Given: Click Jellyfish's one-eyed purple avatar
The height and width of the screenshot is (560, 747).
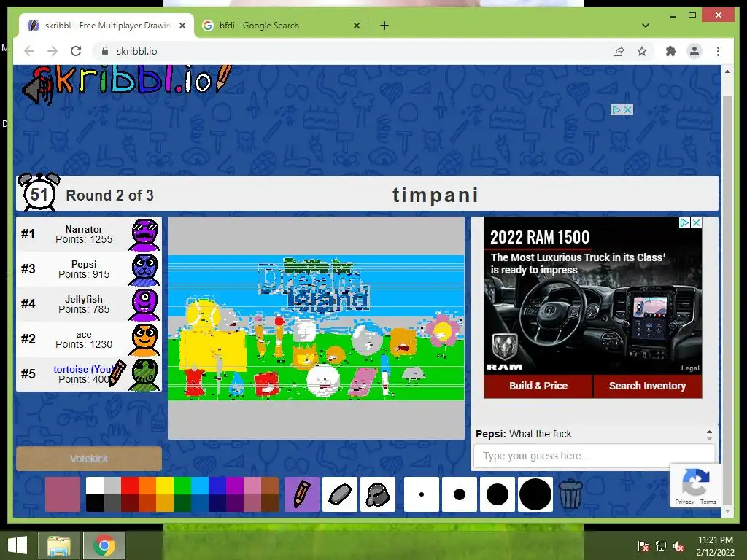Looking at the screenshot, I should pos(144,305).
